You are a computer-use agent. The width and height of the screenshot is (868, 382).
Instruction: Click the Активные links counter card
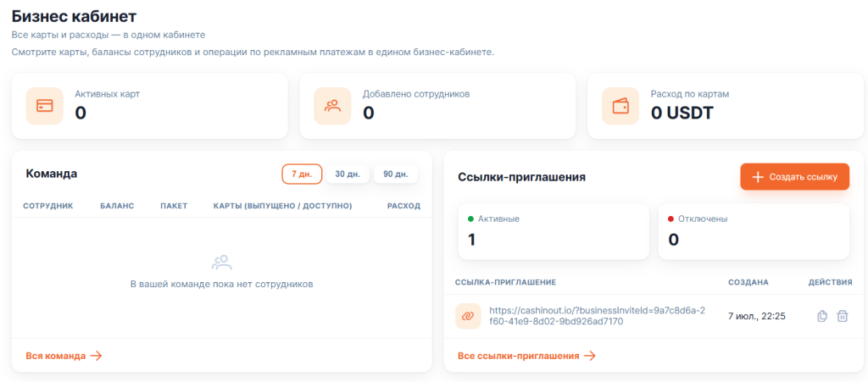pos(554,231)
